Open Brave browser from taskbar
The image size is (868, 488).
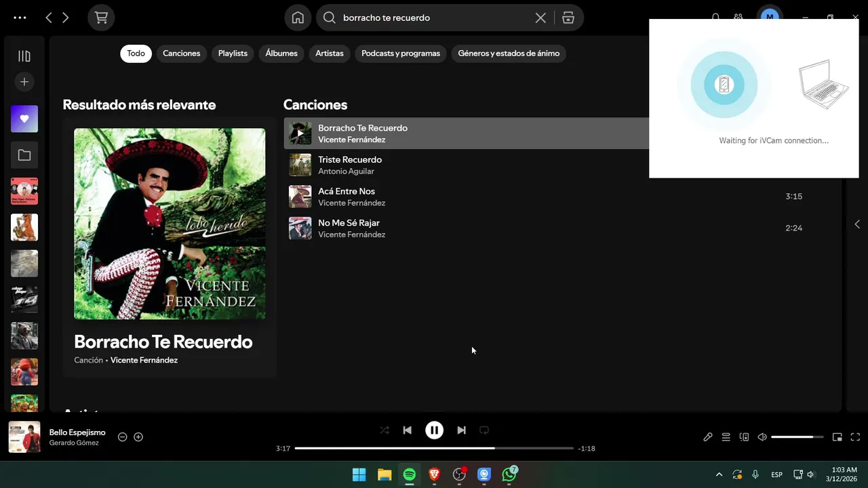[435, 475]
